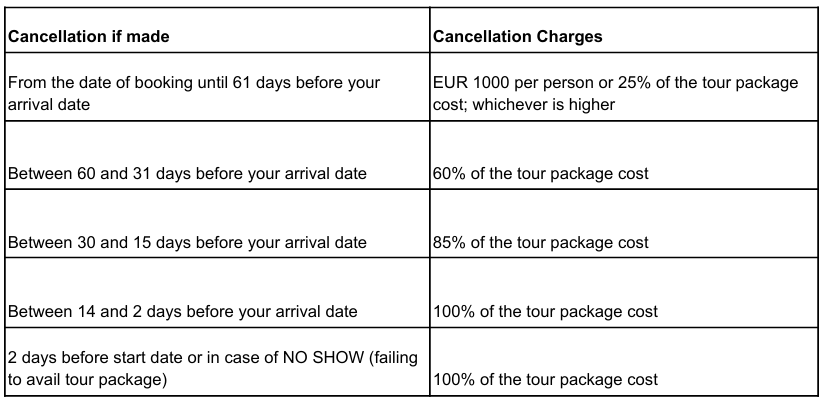The height and width of the screenshot is (400, 826).
Task: Click 'arrival date' under the 'From the date' line
Action: pyautogui.click(x=49, y=104)
